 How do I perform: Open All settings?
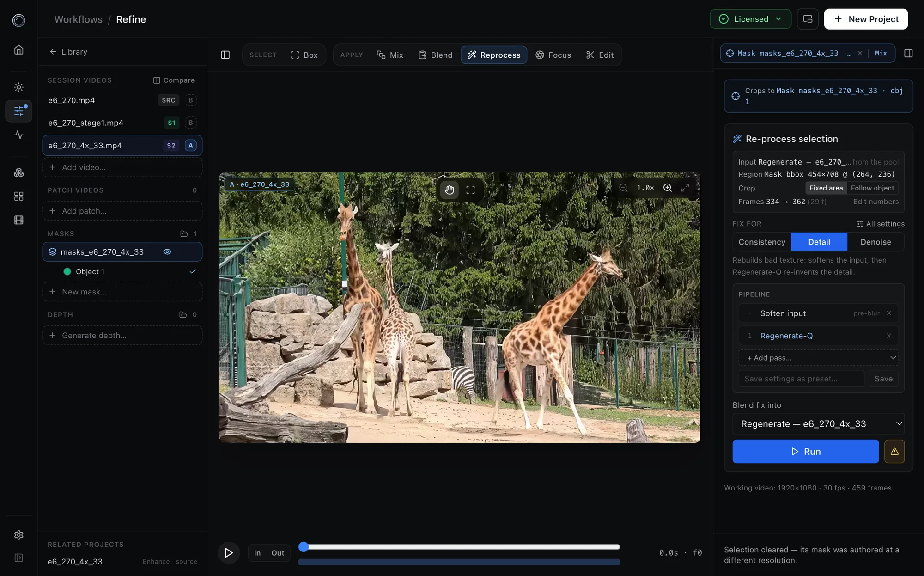coord(880,224)
